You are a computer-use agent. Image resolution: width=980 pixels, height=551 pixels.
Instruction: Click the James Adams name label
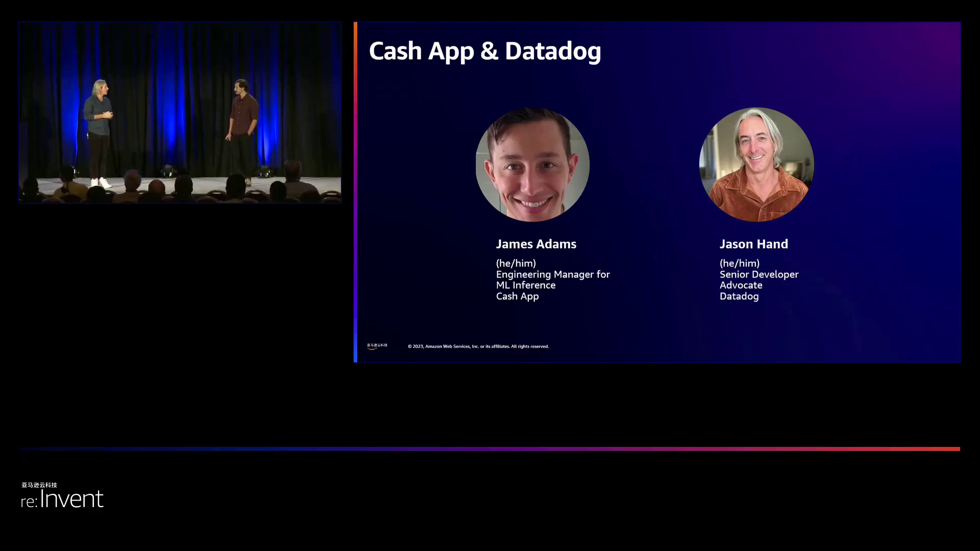pyautogui.click(x=536, y=244)
